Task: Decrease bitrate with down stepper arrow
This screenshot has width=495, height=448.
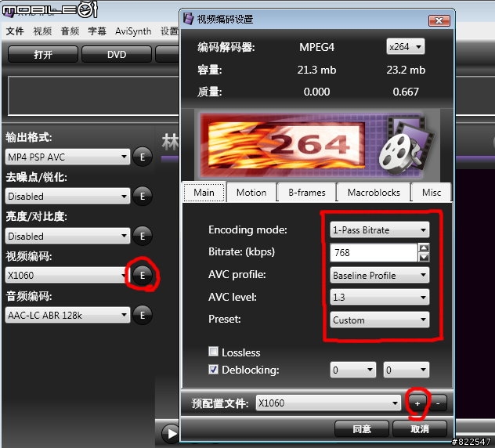Action: tap(424, 257)
